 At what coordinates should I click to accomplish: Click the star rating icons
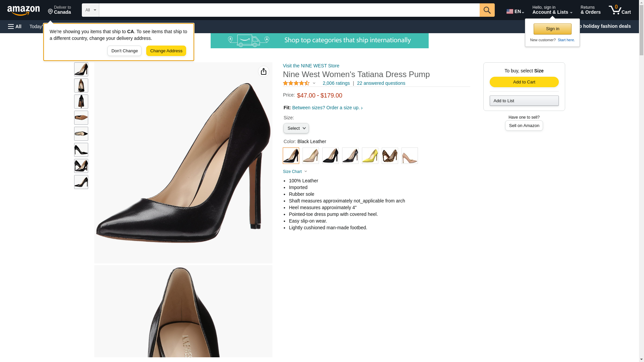pos(296,83)
